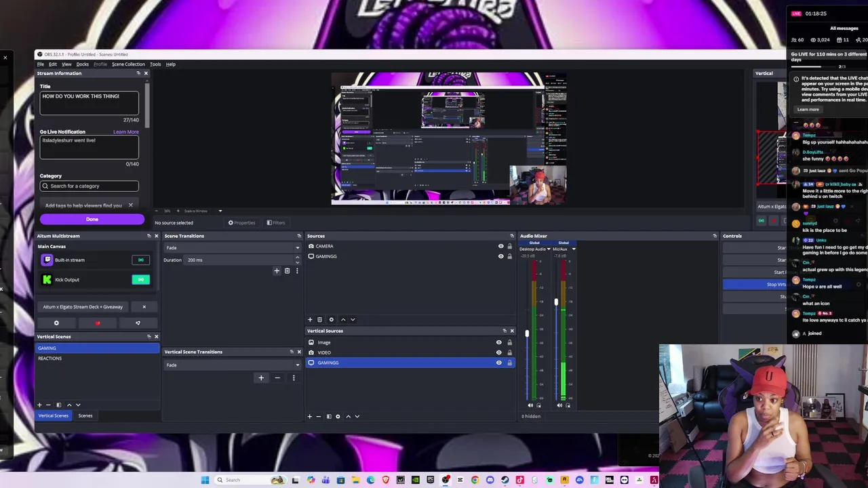Click the Kick Output logo icon

click(47, 279)
